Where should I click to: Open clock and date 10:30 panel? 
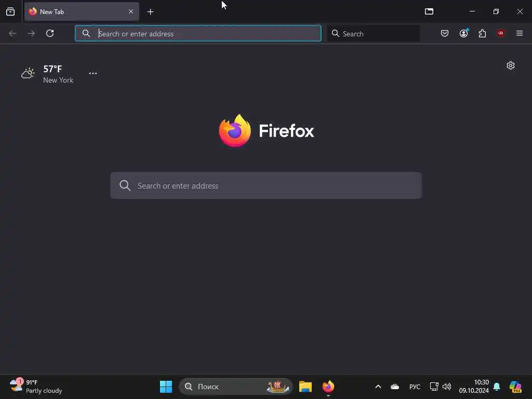(474, 387)
